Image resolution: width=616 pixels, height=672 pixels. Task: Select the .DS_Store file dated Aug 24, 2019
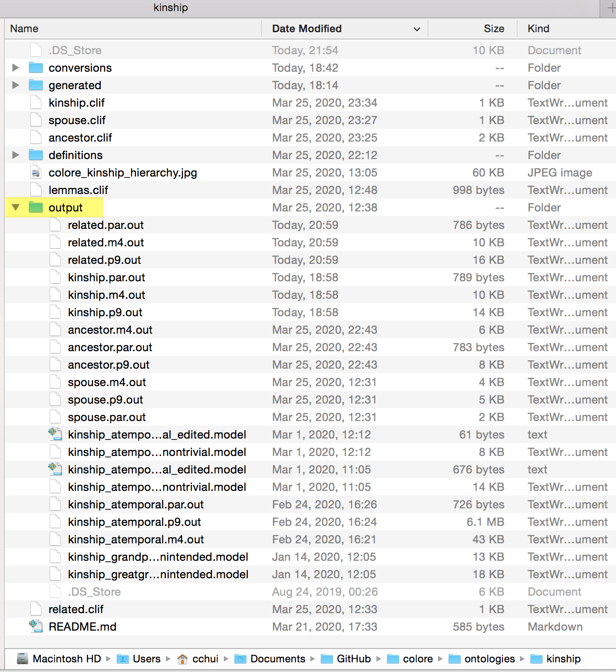(x=94, y=592)
